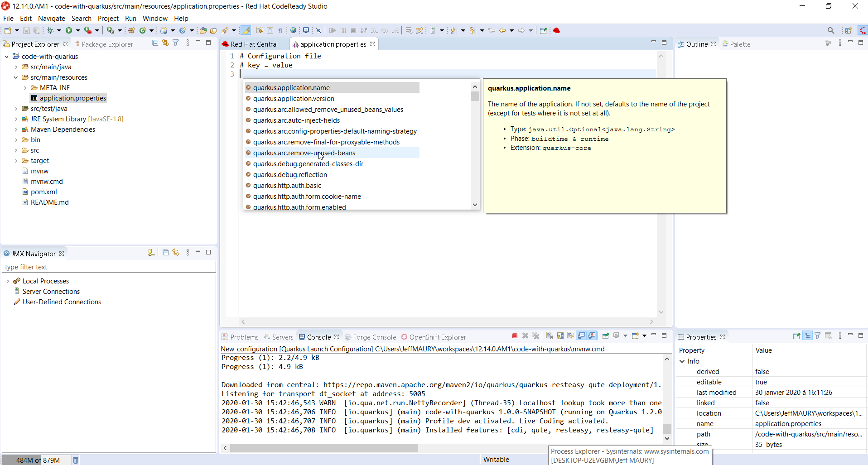
Task: Click the New file icon in the toolbar
Action: tap(8, 30)
